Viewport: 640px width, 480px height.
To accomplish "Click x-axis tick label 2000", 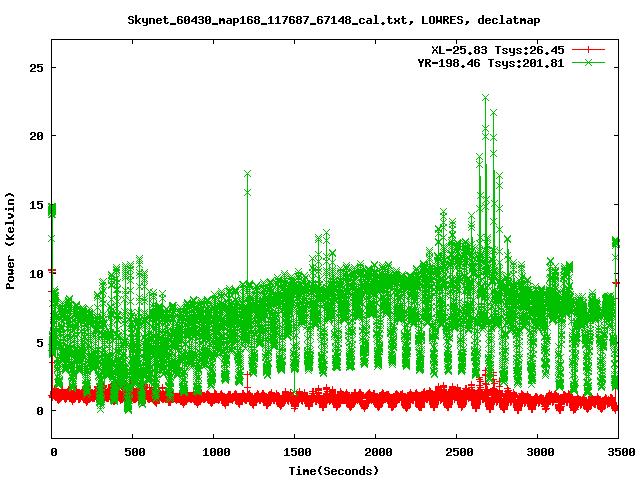I will pos(378,452).
